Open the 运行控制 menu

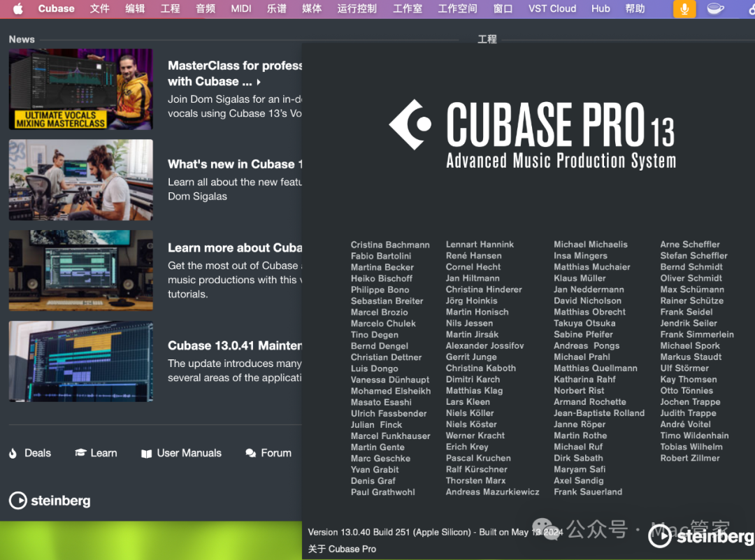tap(357, 8)
